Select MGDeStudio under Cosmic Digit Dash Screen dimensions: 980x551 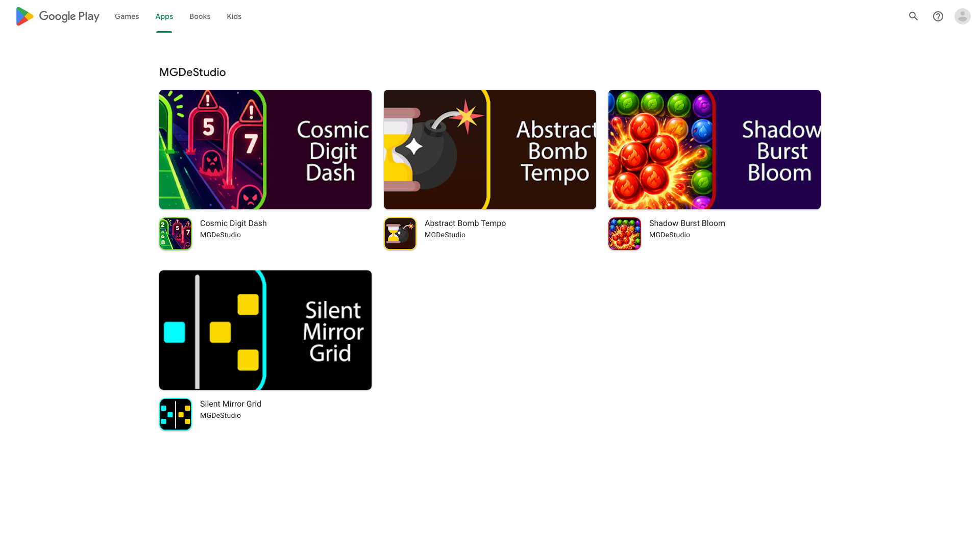[220, 235]
